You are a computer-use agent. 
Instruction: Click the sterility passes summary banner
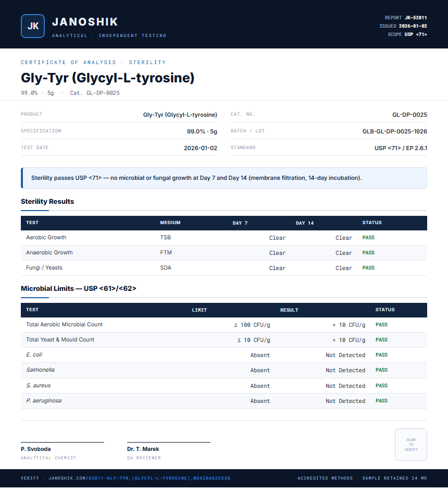pyautogui.click(x=224, y=178)
